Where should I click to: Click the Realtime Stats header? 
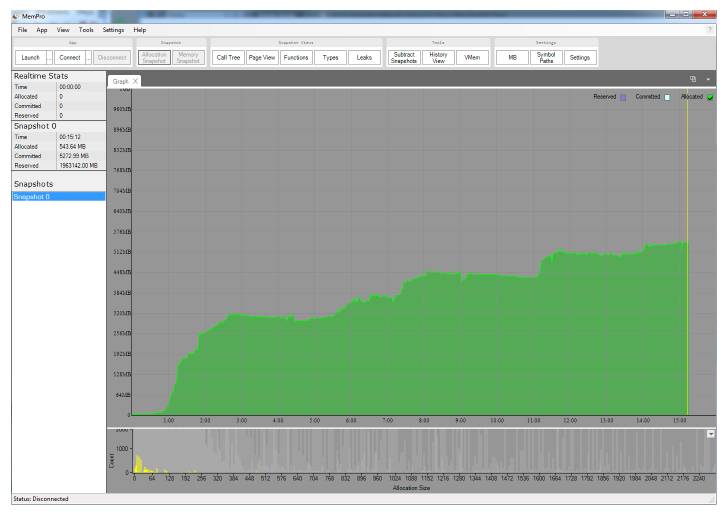41,76
